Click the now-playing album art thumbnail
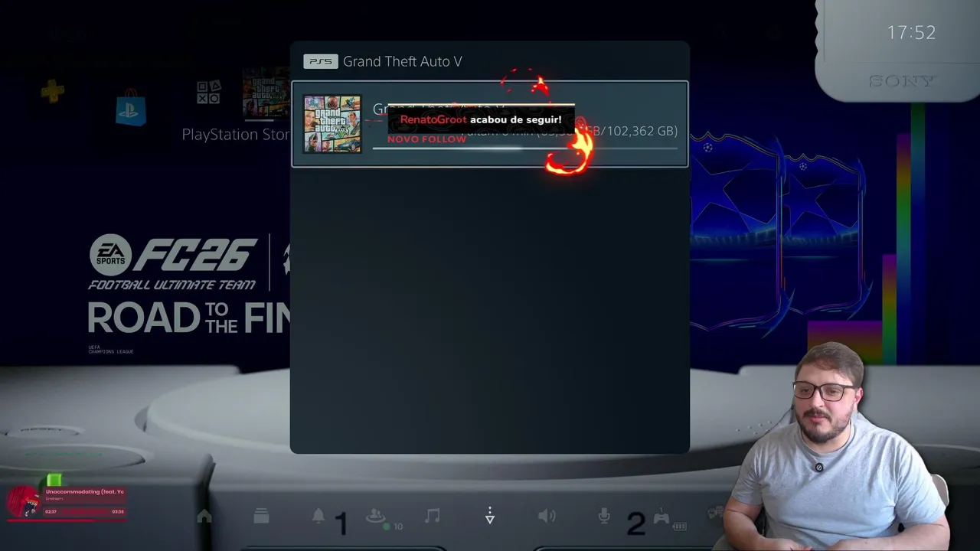Viewport: 980px width, 551px height. click(x=24, y=502)
